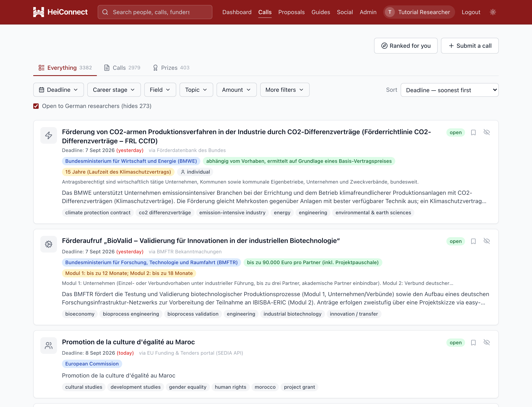Expand the Topic filter

(x=196, y=90)
